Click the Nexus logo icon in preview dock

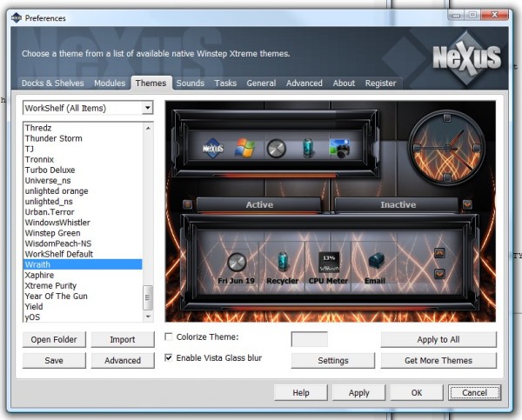point(213,148)
